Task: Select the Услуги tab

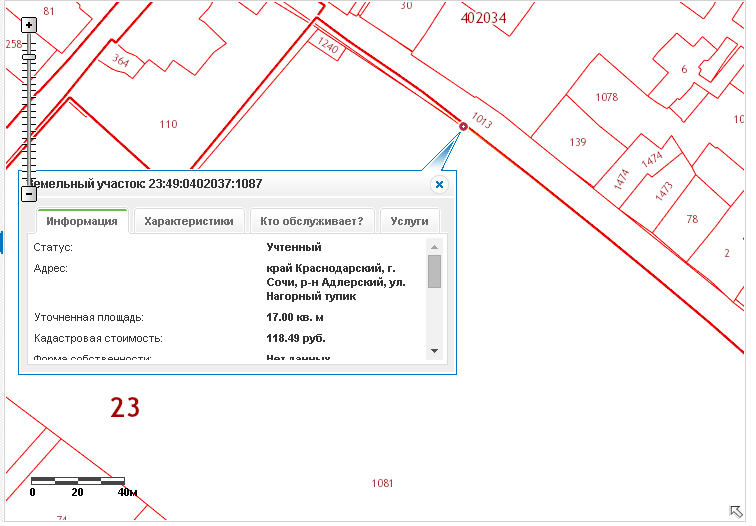Action: coord(409,221)
